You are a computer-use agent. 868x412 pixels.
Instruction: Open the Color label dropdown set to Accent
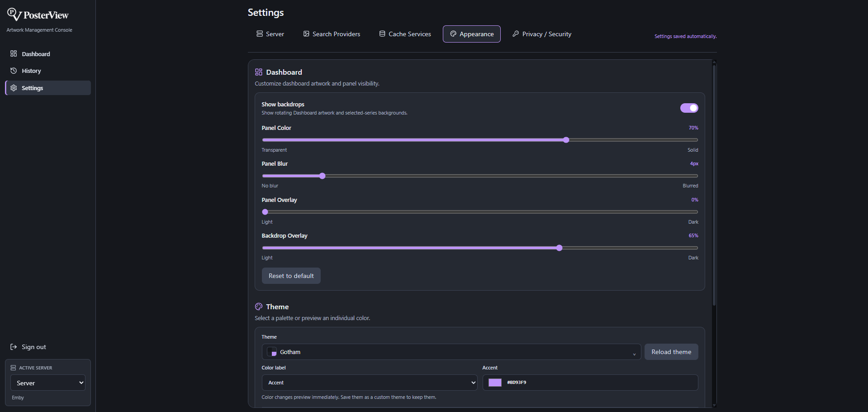[x=370, y=383]
